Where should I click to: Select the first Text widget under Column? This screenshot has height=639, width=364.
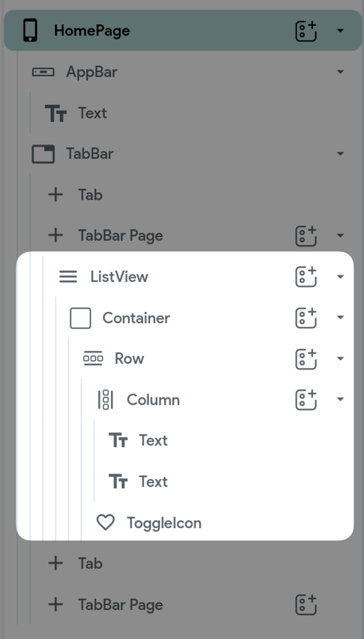pyautogui.click(x=153, y=440)
